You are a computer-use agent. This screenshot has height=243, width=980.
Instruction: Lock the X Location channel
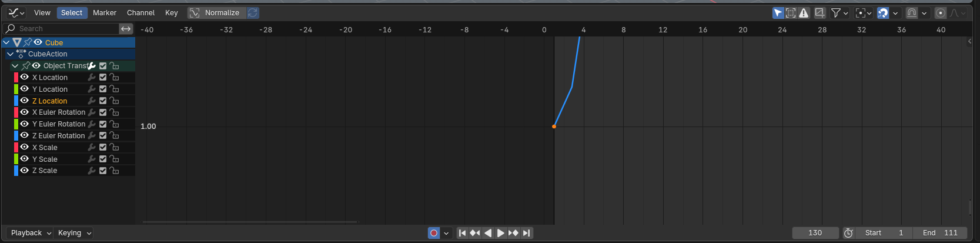coord(114,77)
